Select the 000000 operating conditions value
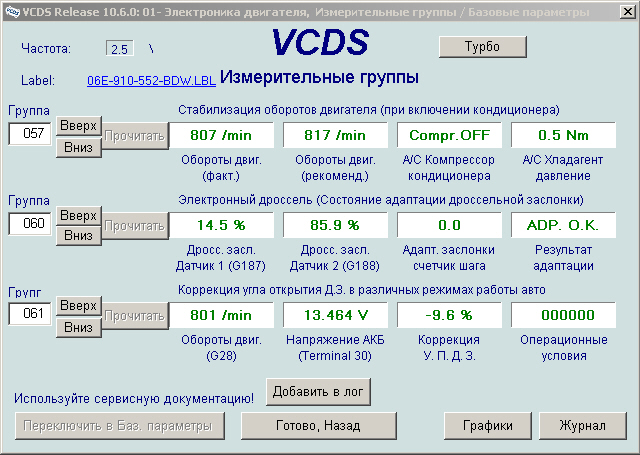This screenshot has height=455, width=640. (563, 315)
